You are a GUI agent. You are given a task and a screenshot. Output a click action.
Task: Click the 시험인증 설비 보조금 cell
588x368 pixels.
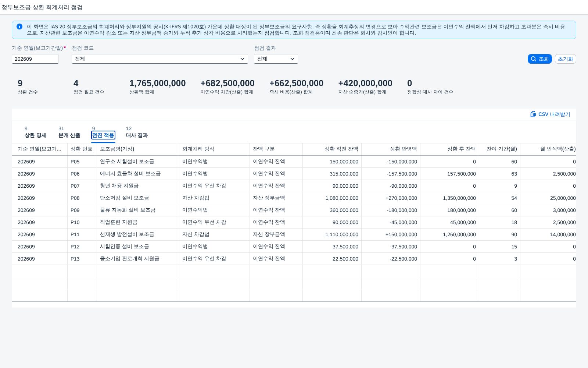[x=138, y=247]
